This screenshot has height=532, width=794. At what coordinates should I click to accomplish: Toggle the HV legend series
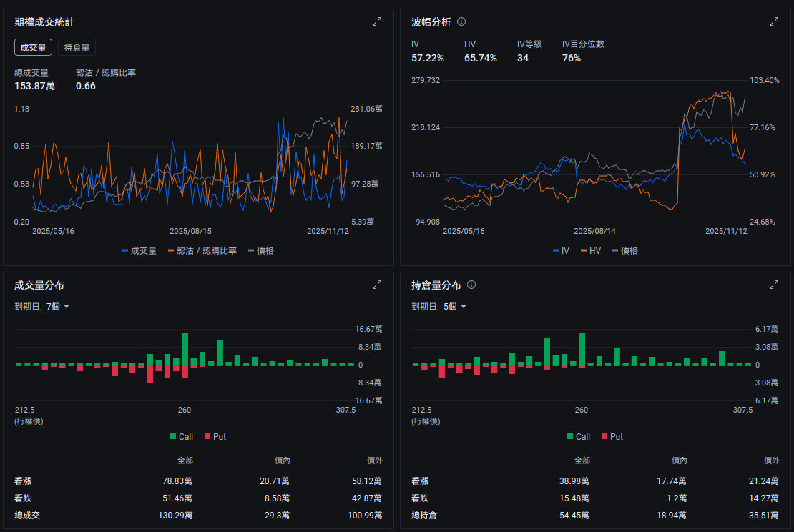click(590, 250)
